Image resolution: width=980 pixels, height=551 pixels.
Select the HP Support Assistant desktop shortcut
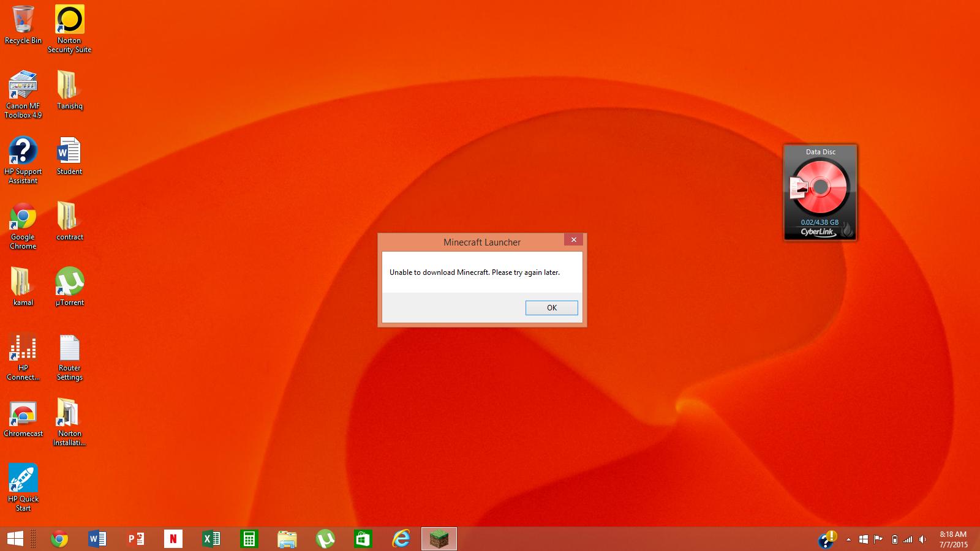[23, 160]
